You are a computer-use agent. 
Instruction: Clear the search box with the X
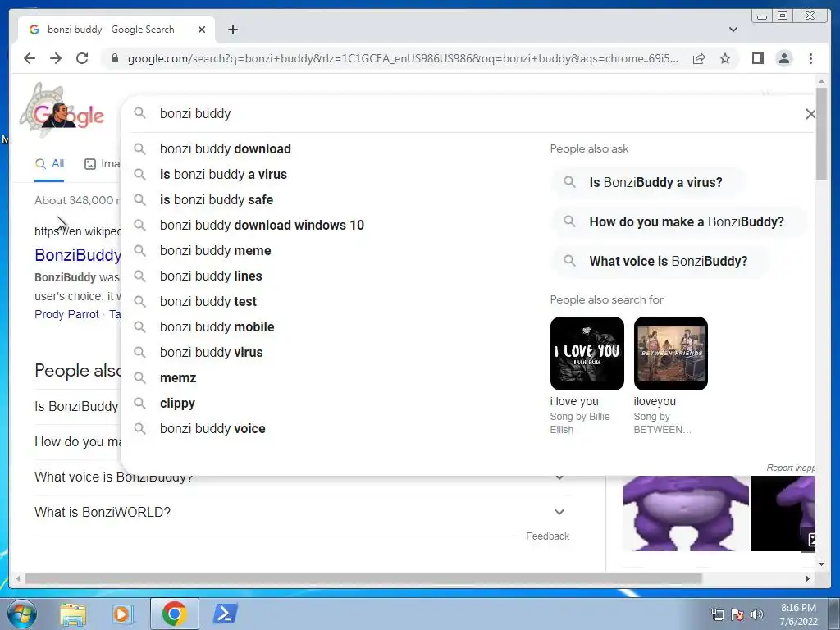point(810,113)
